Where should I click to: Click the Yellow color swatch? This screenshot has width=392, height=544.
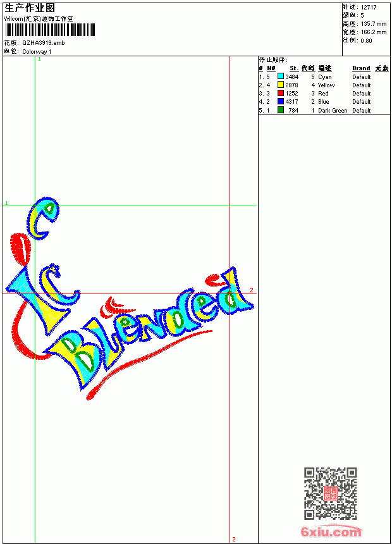coord(281,85)
